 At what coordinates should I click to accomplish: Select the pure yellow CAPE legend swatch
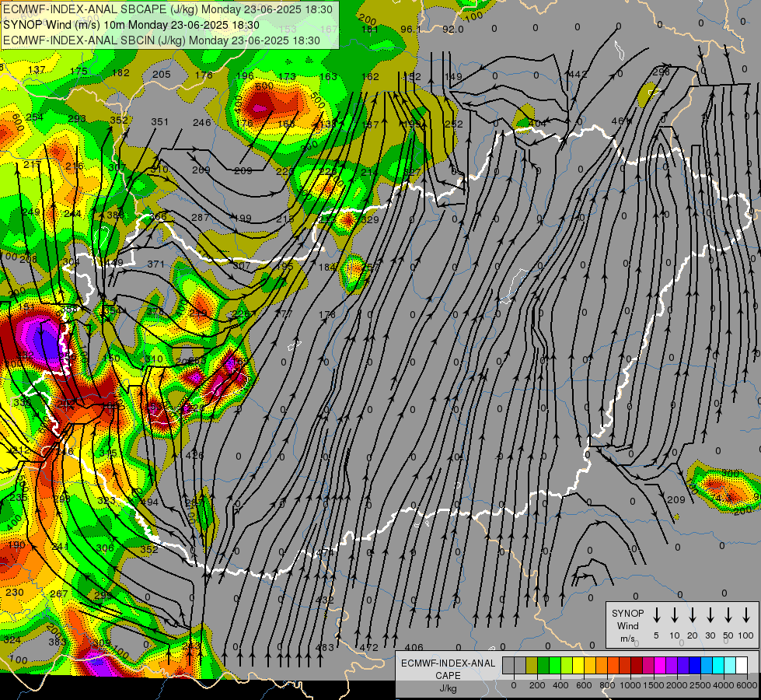pos(578,665)
